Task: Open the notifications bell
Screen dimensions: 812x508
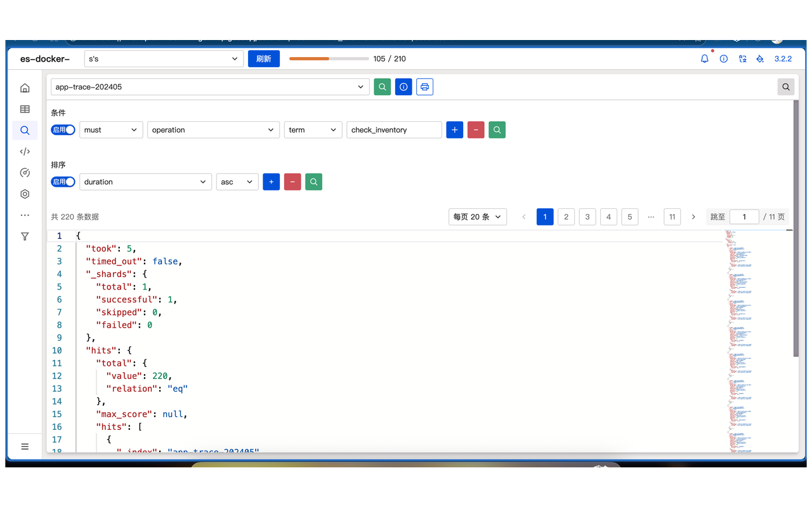Action: [x=704, y=58]
